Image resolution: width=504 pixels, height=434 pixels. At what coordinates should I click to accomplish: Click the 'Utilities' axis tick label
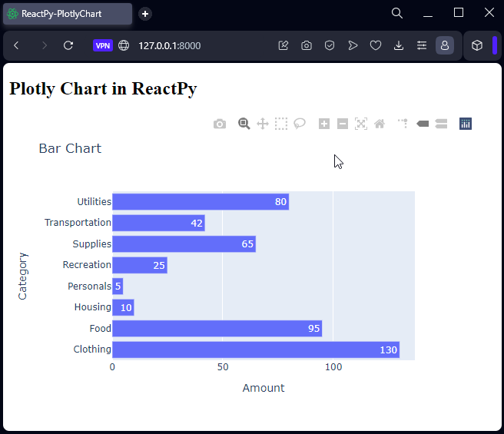(94, 201)
